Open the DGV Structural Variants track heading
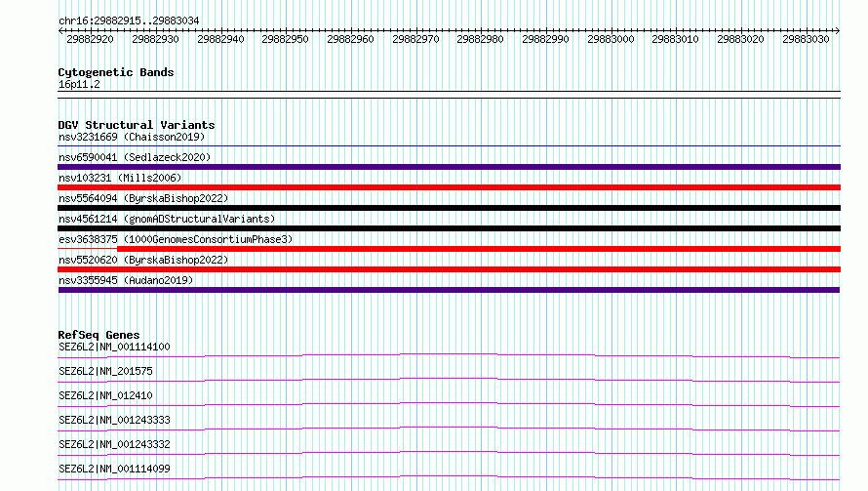Viewport: 868px width, 491px height. click(x=137, y=125)
